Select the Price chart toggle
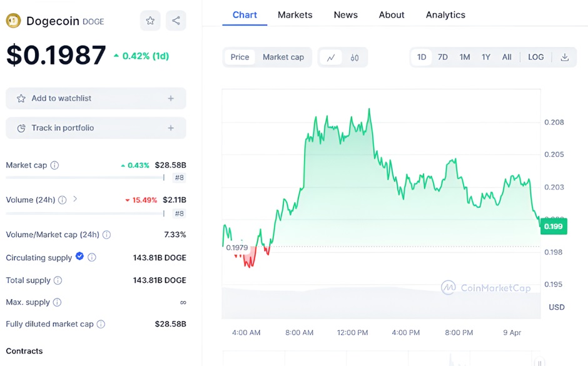This screenshot has width=588, height=366. [240, 57]
